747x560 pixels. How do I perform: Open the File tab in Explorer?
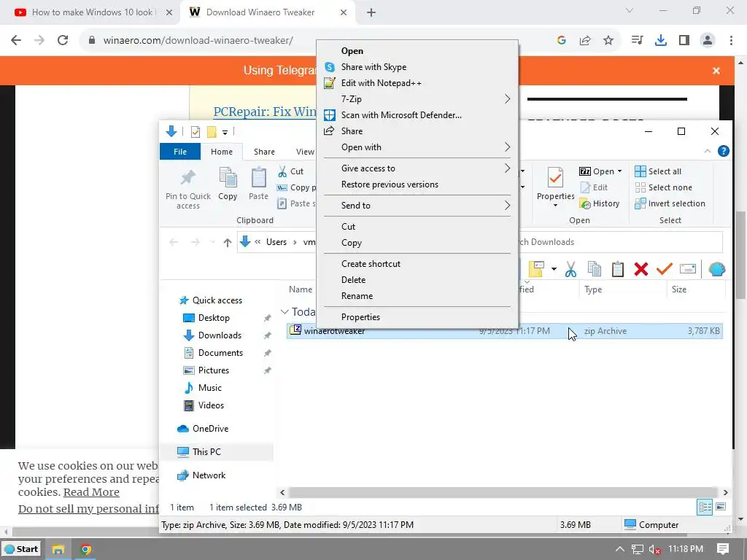coord(180,152)
